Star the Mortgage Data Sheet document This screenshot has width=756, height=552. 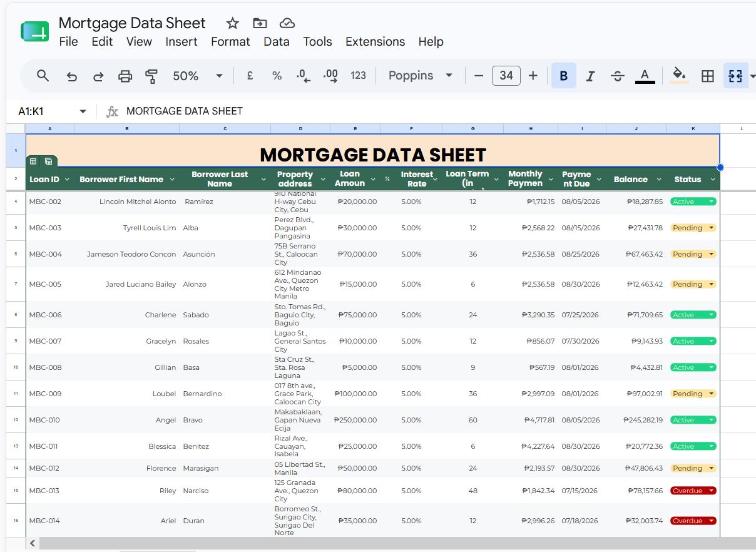tap(233, 23)
